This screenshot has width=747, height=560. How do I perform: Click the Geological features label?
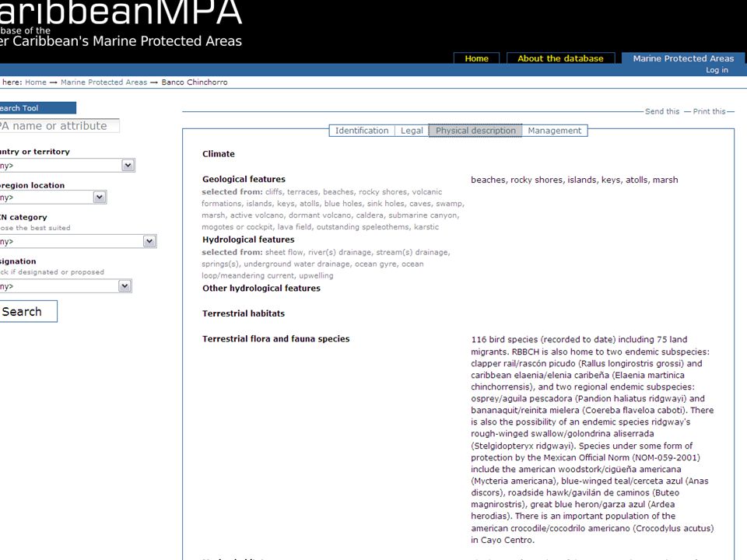click(244, 179)
